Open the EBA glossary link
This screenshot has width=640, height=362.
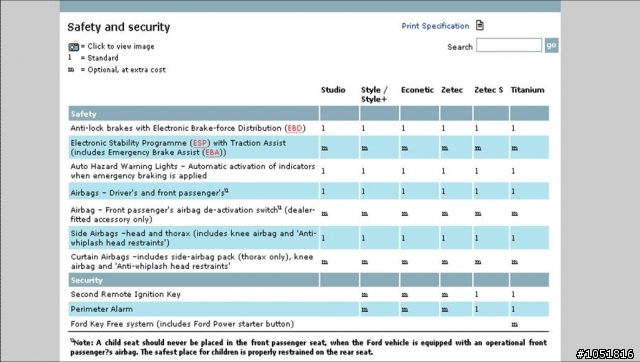[x=212, y=153]
